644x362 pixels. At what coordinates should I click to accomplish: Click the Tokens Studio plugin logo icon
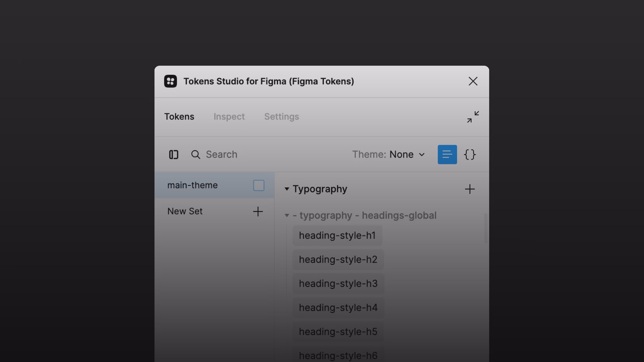171,81
